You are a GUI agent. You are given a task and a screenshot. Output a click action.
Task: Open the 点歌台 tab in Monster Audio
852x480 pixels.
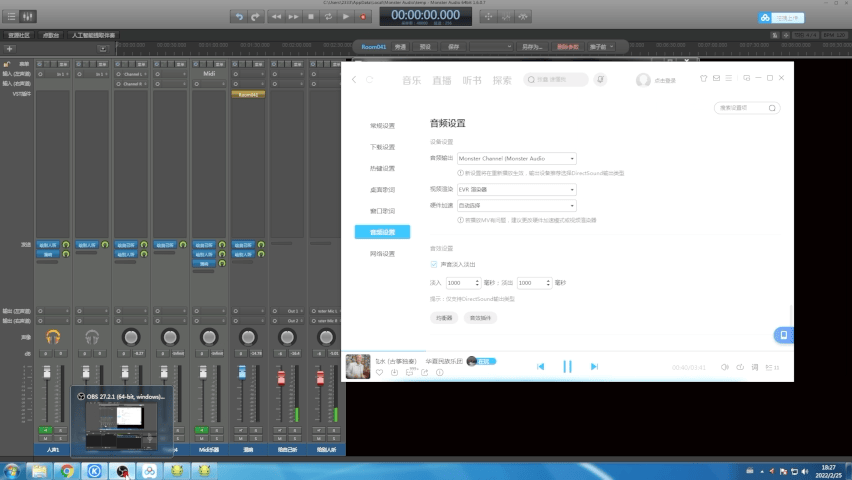tap(51, 35)
